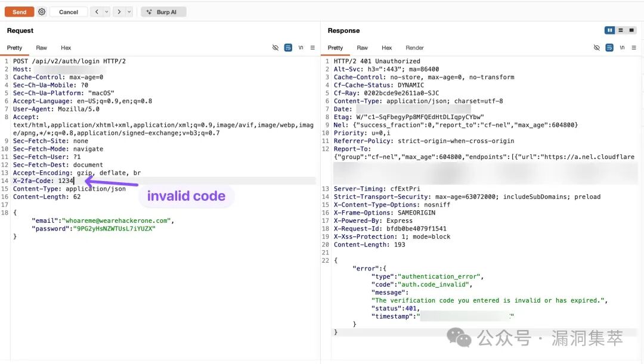Open the Response Render tab
This screenshot has width=644, height=364.
414,48
